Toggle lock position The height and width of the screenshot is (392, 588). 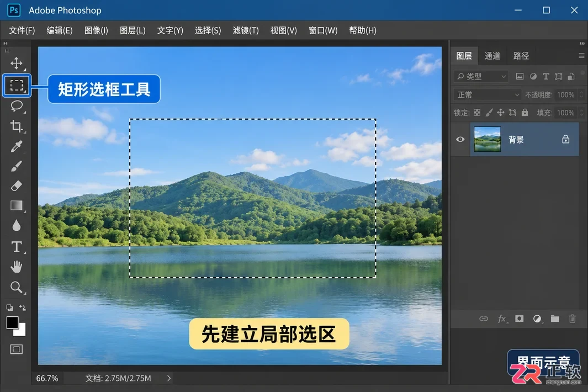[x=501, y=113]
